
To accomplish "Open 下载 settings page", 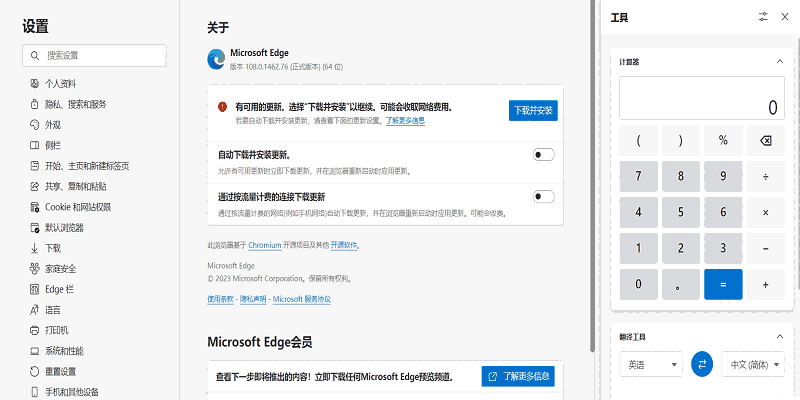I will pos(53,248).
